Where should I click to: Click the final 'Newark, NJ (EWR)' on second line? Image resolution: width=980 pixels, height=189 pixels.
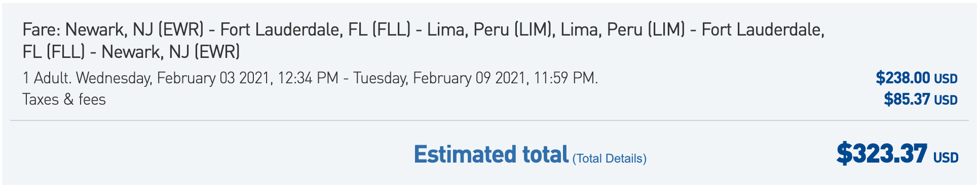[170, 52]
